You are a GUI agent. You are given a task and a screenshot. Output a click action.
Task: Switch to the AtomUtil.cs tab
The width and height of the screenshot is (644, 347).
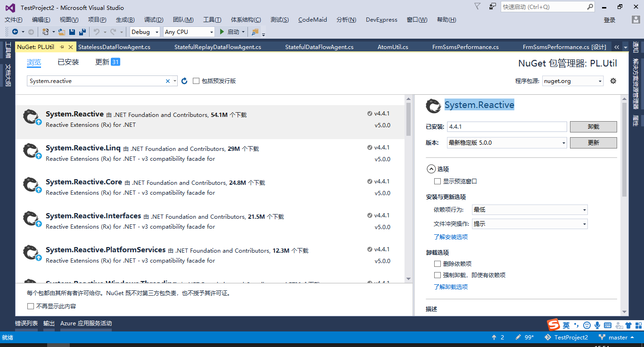click(393, 47)
